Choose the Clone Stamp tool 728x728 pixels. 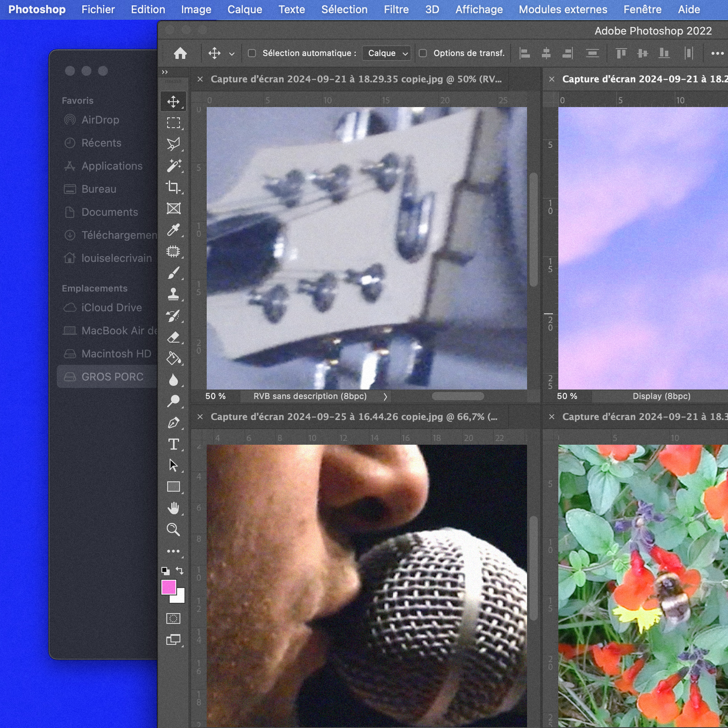(x=173, y=294)
